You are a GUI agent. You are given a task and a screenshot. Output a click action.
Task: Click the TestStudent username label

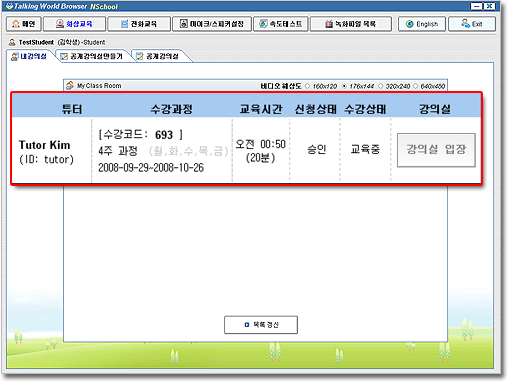tap(36, 42)
